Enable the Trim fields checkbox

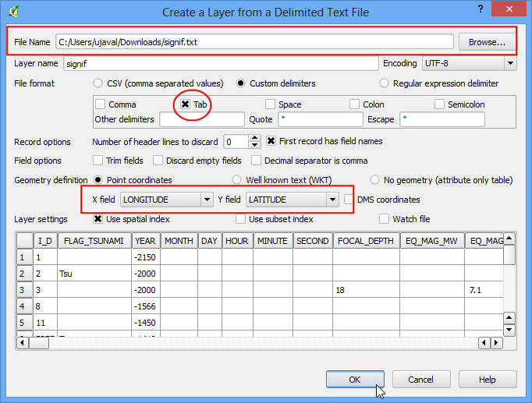[x=98, y=161]
